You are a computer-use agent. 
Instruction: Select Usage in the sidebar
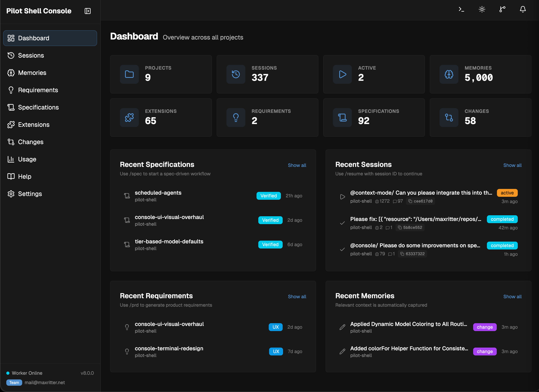(27, 159)
